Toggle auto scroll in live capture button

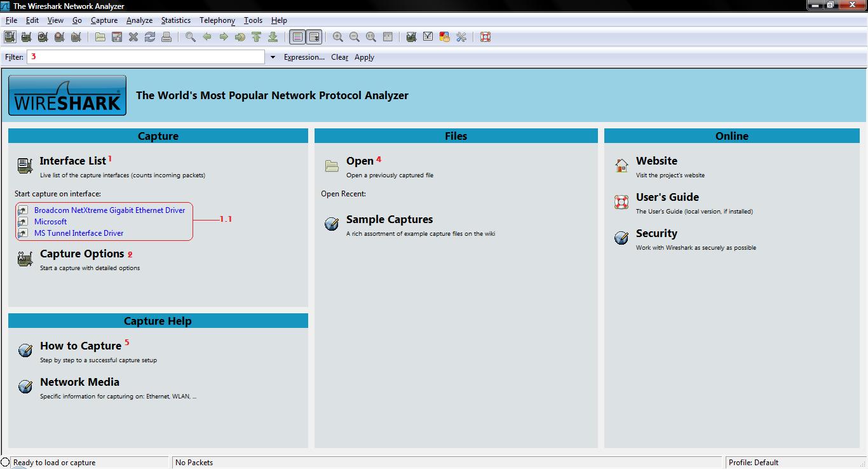tap(314, 37)
